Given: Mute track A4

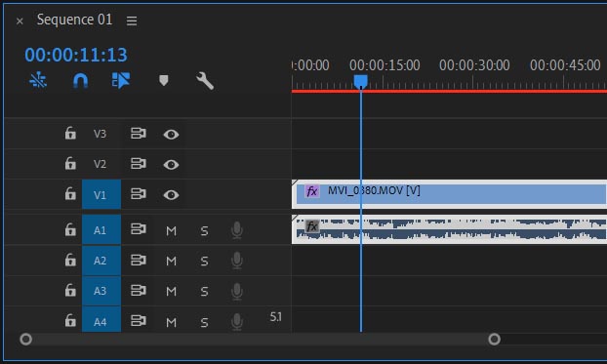Looking at the screenshot, I should (x=171, y=322).
